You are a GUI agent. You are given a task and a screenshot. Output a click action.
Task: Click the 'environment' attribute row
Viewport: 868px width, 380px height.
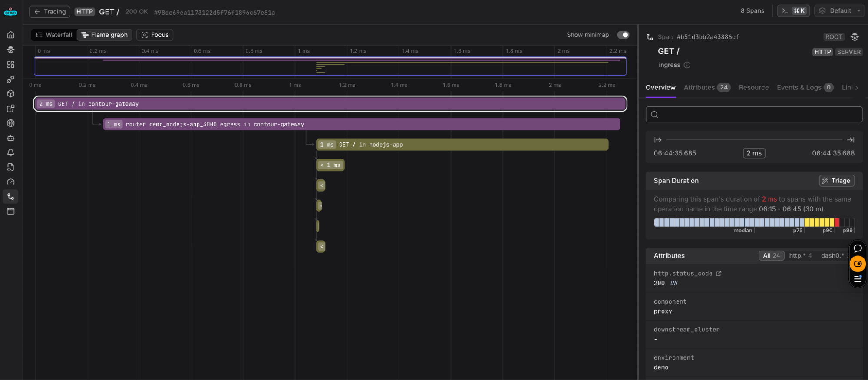click(754, 362)
